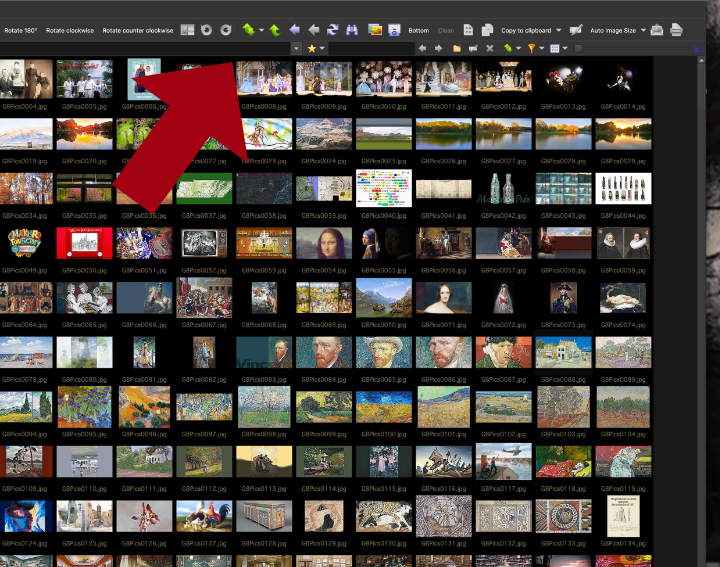Click the Bottom toolbar button
The width and height of the screenshot is (720, 567).
tap(419, 31)
